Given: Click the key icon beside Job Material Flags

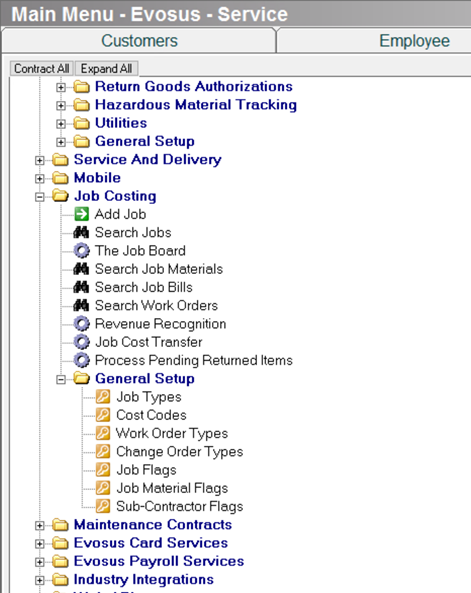Looking at the screenshot, I should pos(103,488).
